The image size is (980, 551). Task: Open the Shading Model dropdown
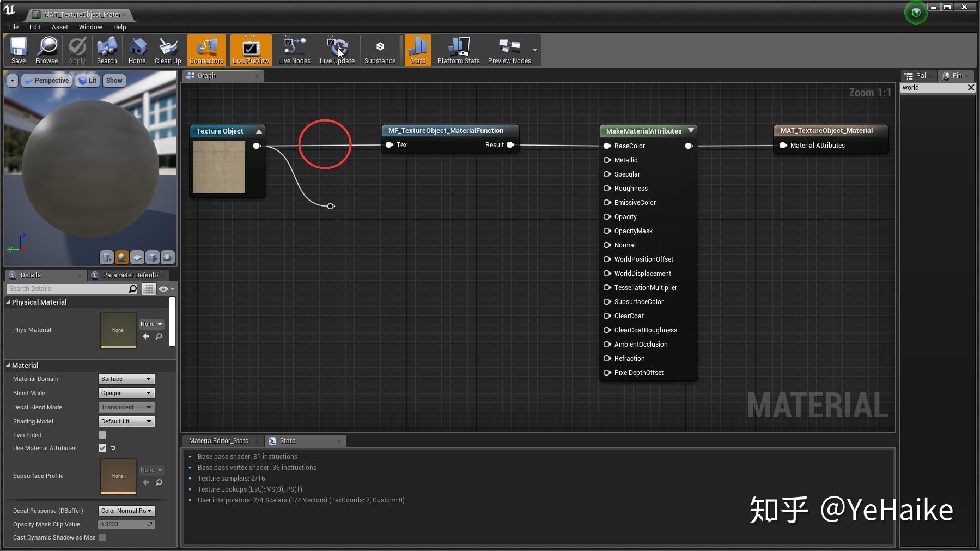click(126, 421)
